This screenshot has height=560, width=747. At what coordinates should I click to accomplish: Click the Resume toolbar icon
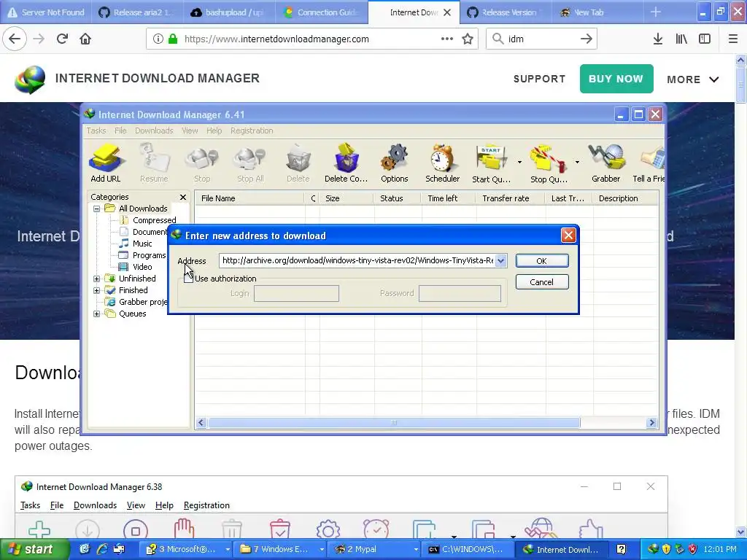pyautogui.click(x=154, y=163)
